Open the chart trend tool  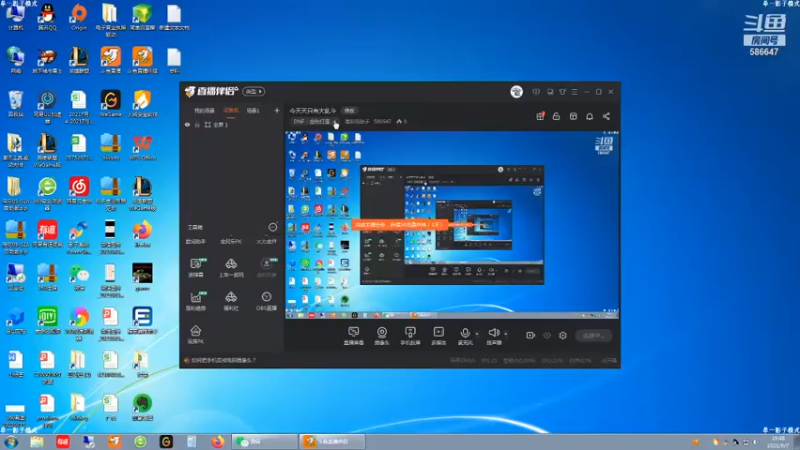(196, 301)
